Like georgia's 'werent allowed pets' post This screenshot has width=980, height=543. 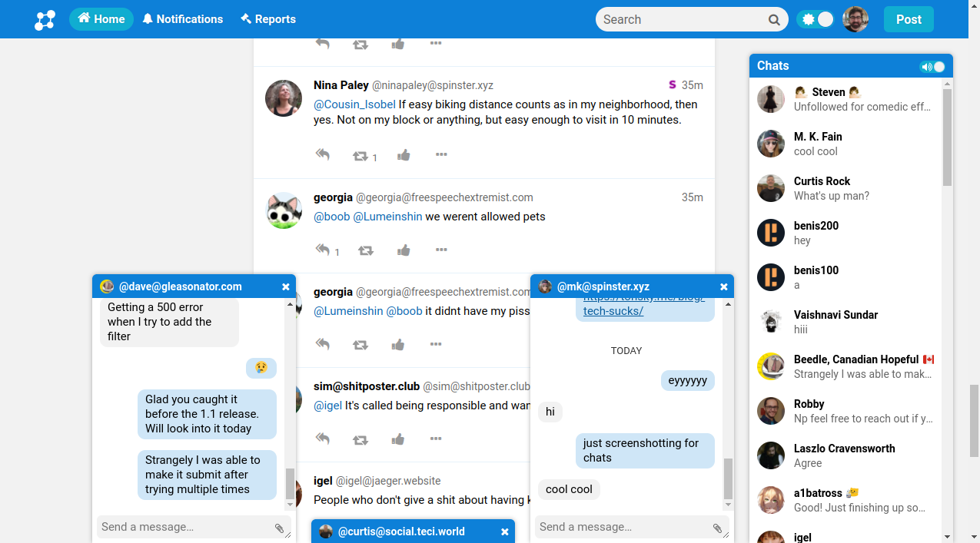click(404, 250)
